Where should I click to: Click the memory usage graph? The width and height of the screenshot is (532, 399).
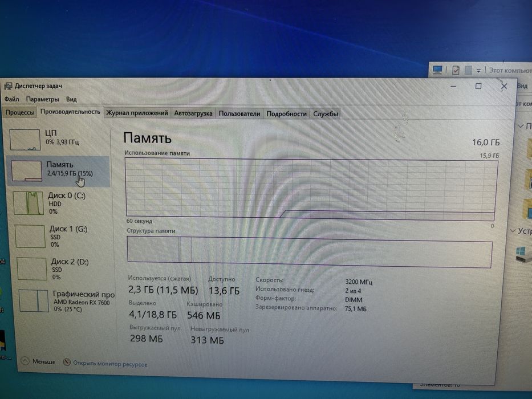(311, 189)
